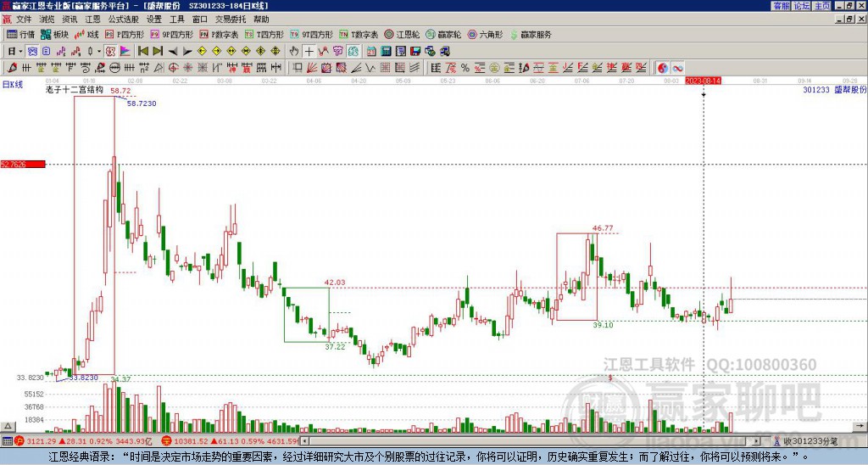The width and height of the screenshot is (868, 465).
Task: Click the percent % tool icon
Action: 465,68
